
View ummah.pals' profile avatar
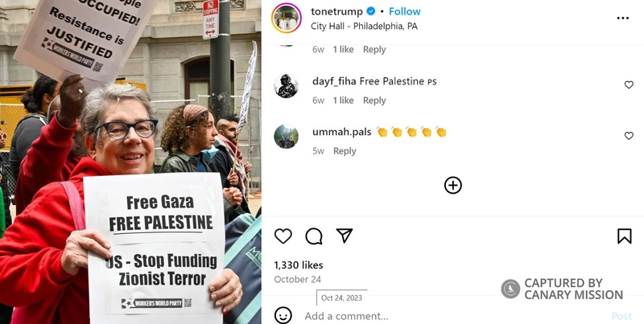click(287, 137)
